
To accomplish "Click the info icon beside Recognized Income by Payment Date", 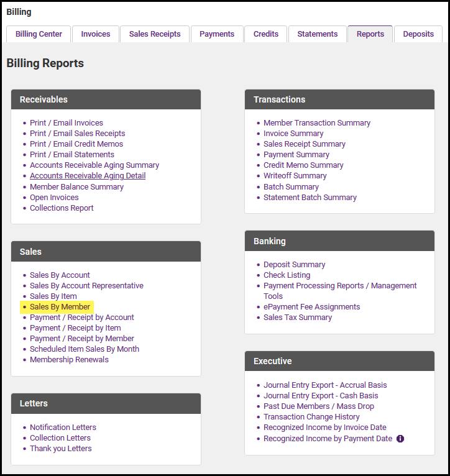I will click(x=400, y=439).
